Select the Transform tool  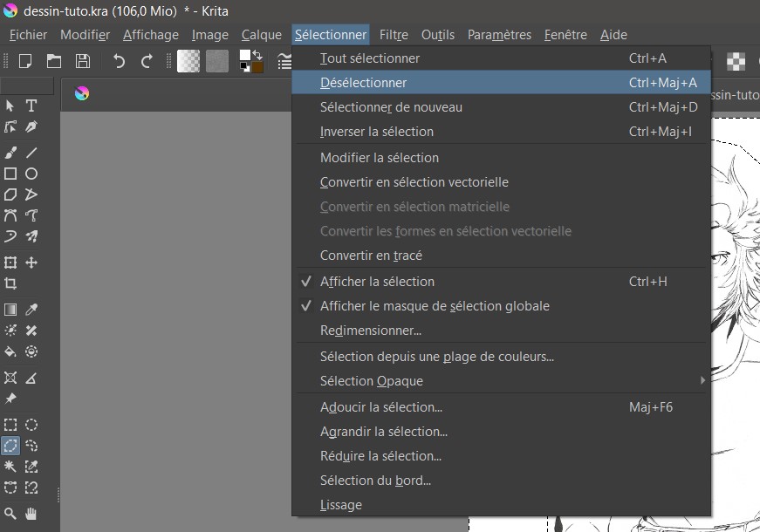point(10,263)
